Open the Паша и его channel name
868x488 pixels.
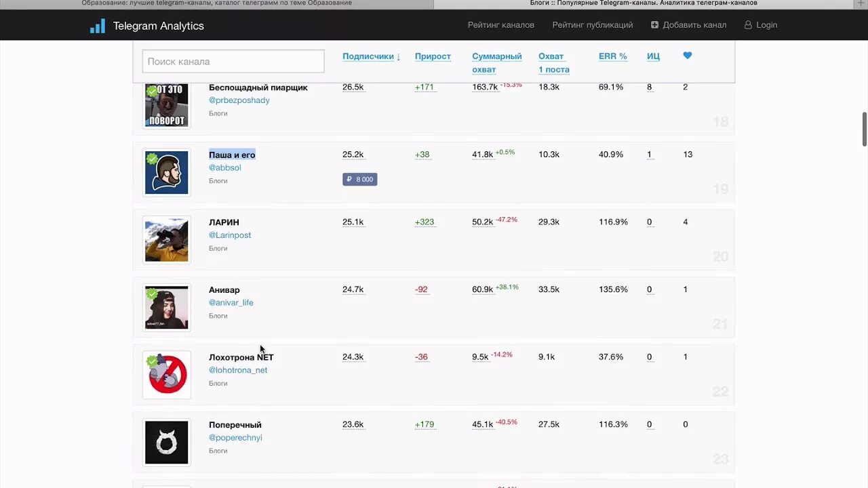[x=232, y=155]
